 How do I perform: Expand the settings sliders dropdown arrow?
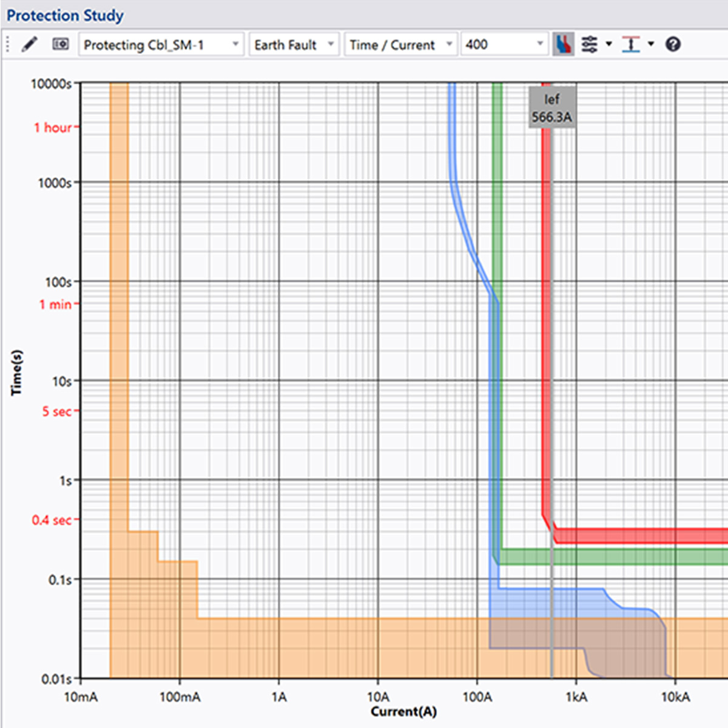pos(608,44)
